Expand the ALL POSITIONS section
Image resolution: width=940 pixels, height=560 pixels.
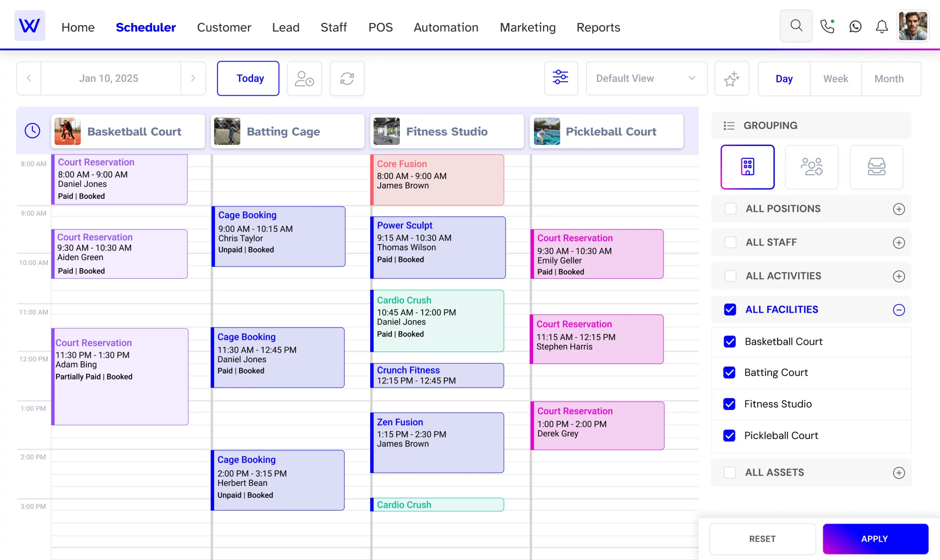(x=899, y=209)
